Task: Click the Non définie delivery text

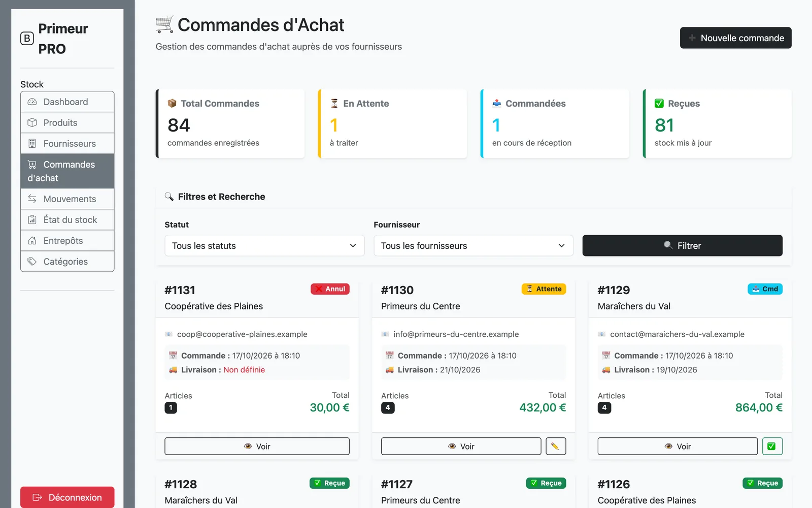Action: tap(244, 370)
